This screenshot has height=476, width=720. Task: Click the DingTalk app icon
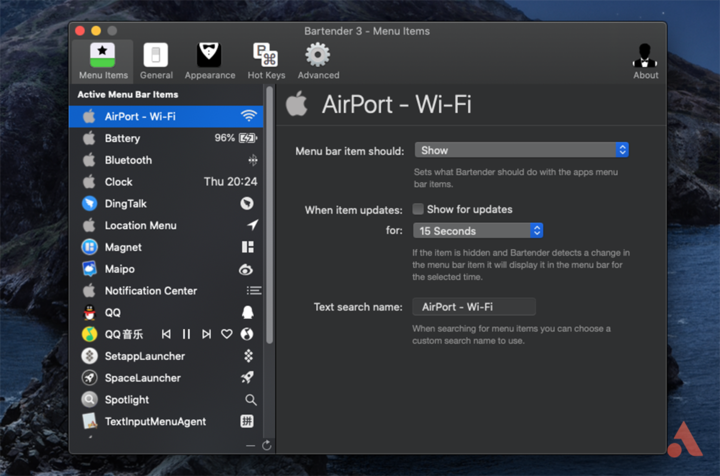[89, 203]
